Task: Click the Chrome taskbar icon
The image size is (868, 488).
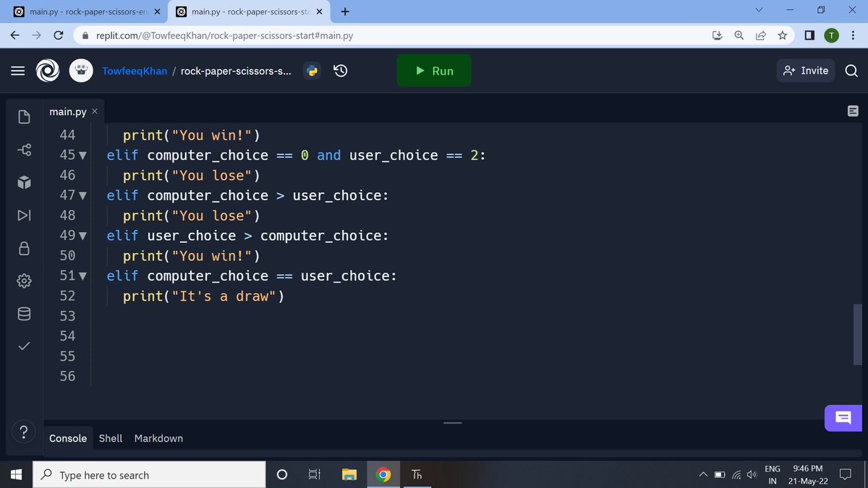Action: point(384,475)
